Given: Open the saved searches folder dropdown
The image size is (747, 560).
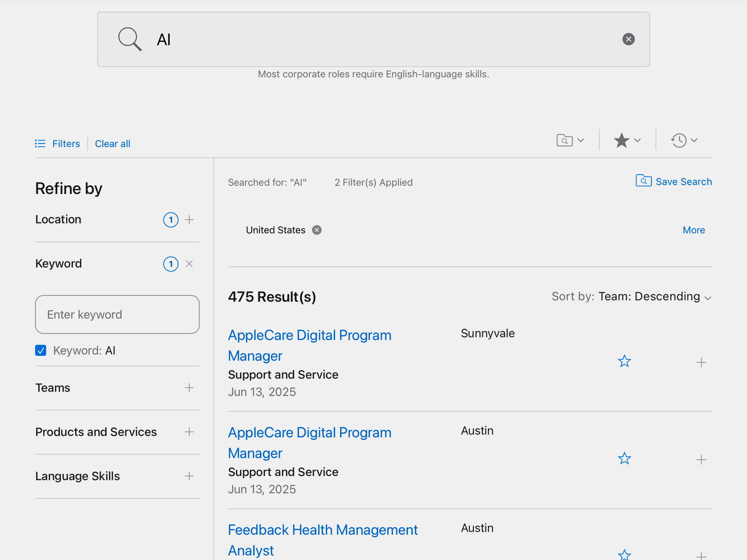Looking at the screenshot, I should click(x=570, y=141).
